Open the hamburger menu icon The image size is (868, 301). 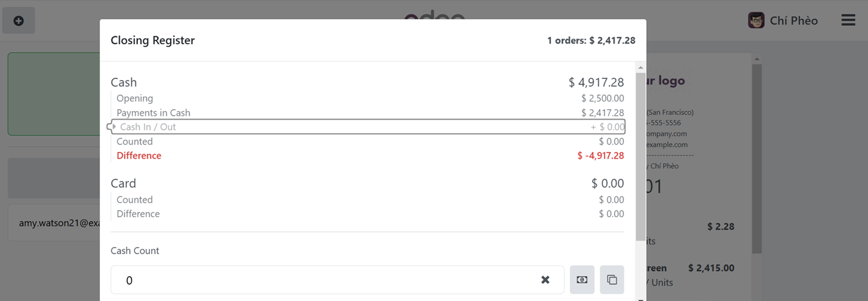848,20
